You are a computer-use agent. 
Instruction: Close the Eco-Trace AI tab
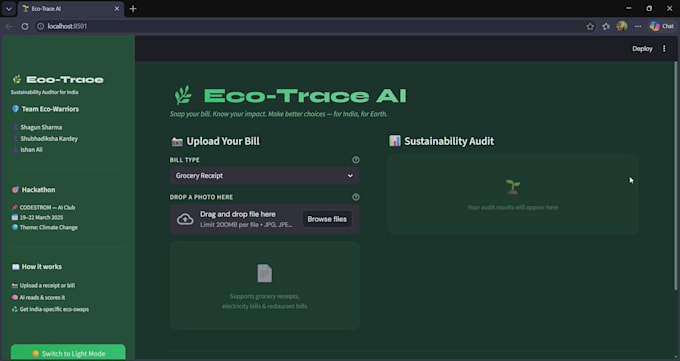[x=117, y=9]
